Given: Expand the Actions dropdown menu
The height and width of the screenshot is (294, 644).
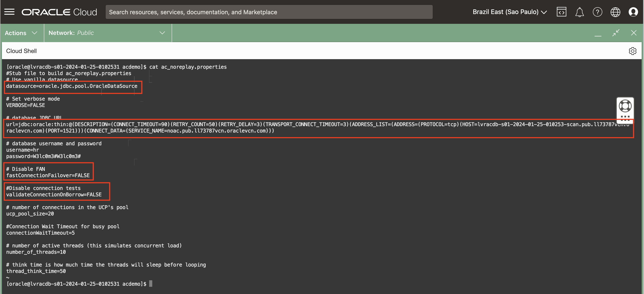Looking at the screenshot, I should [x=21, y=33].
